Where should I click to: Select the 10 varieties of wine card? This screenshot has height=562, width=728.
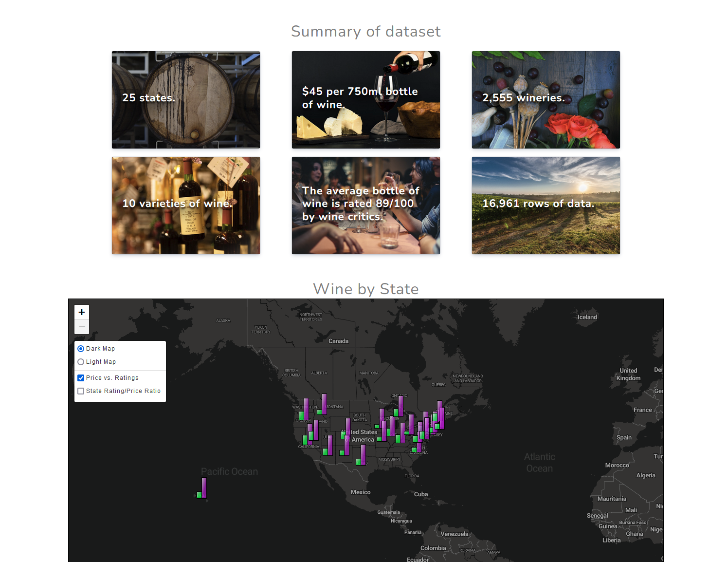[186, 206]
